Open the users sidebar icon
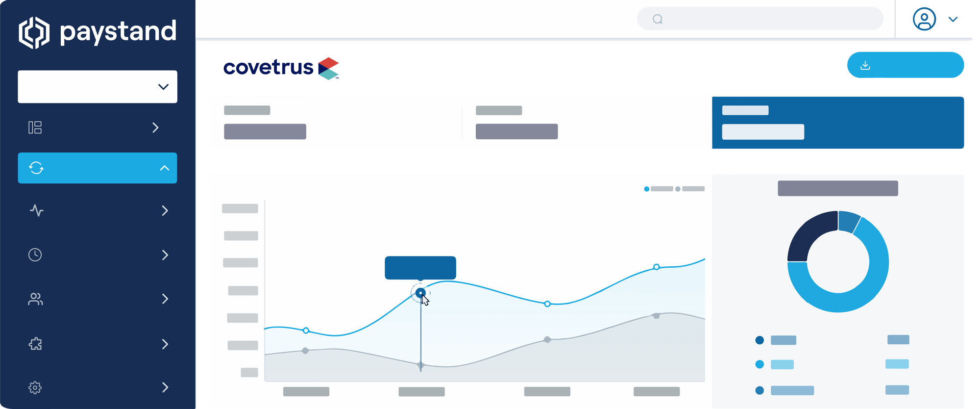This screenshot has height=409, width=980. pyautogui.click(x=35, y=299)
